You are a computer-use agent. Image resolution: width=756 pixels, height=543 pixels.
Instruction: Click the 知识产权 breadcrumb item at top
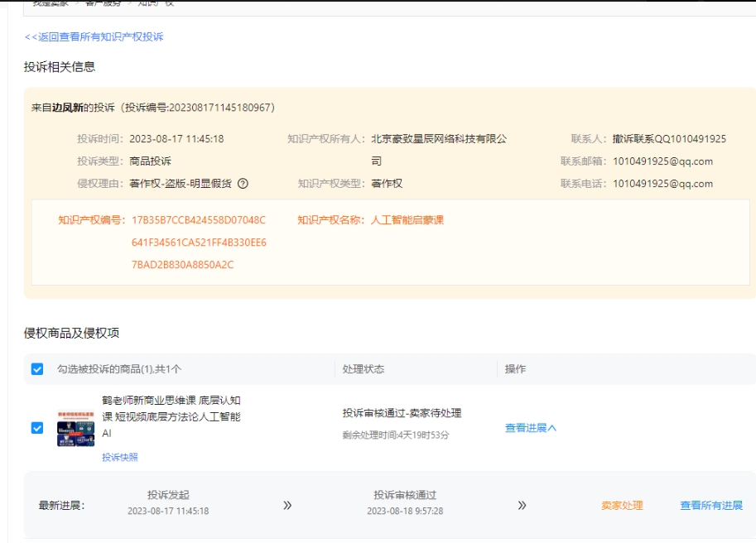click(x=156, y=3)
